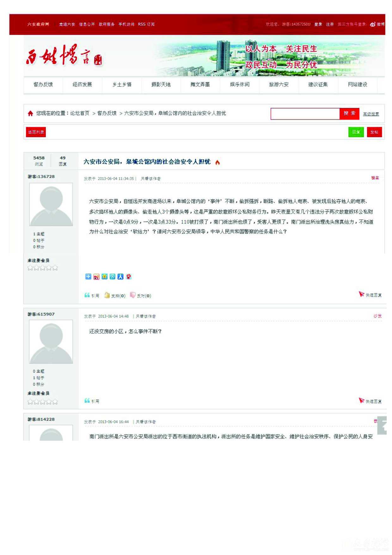
Task: Click star rating under first 未注册会员
Action: [x=43, y=268]
